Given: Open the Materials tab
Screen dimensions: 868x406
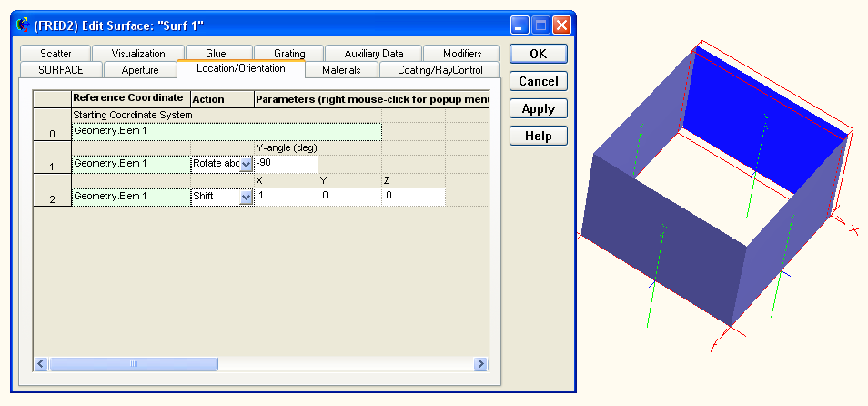Looking at the screenshot, I should click(x=341, y=70).
